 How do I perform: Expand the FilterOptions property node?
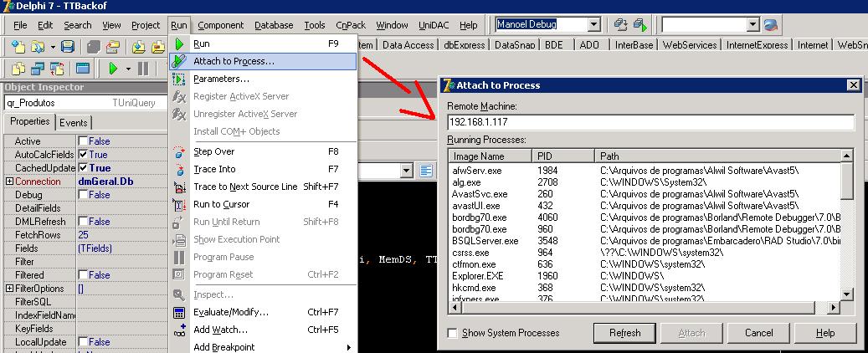pos(9,289)
